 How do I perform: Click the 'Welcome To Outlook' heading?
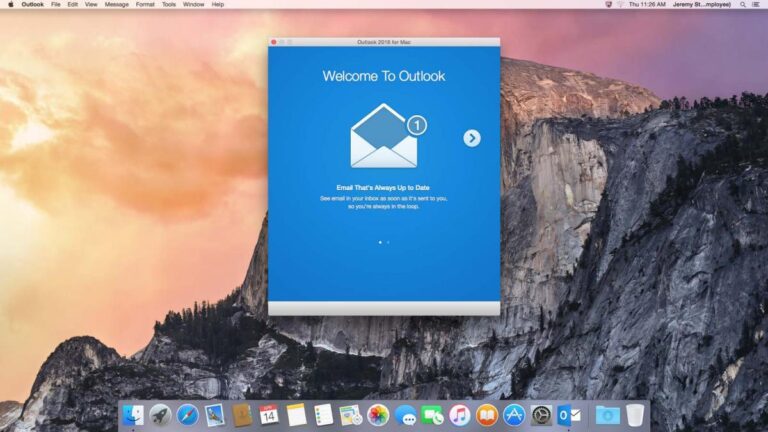pos(384,76)
